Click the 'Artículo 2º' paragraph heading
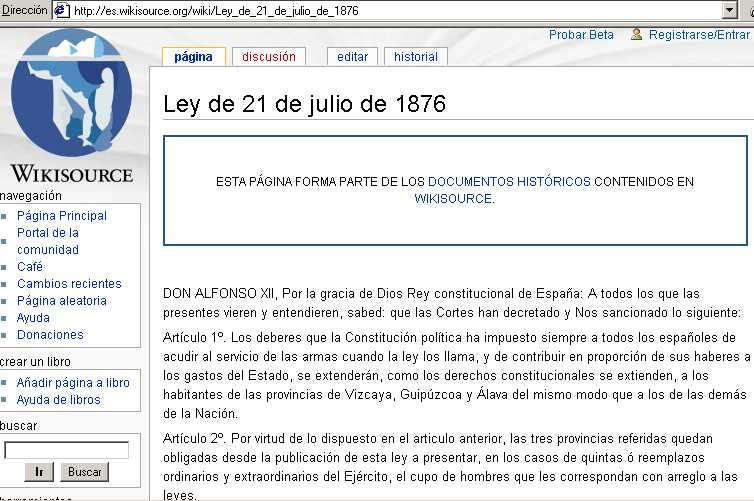This screenshot has width=754, height=501. click(x=194, y=438)
